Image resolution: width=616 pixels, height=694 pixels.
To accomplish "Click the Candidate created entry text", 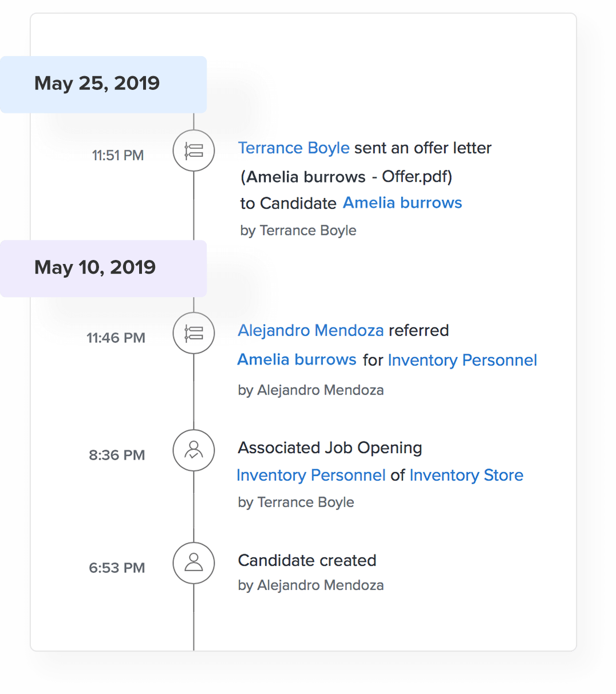I will [307, 560].
